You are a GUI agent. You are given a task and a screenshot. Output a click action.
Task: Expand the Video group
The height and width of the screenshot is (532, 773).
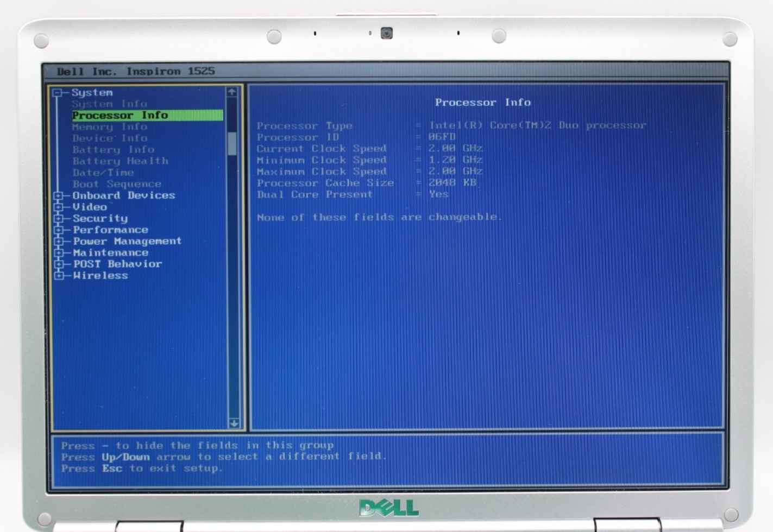(x=59, y=207)
